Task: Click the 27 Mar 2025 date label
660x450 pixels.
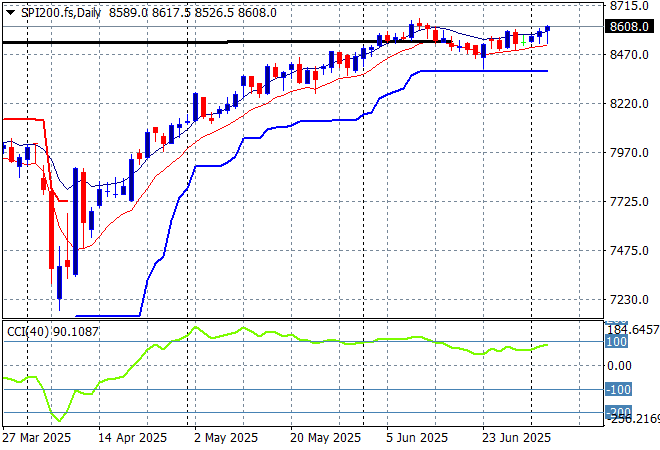Action: 36,437
